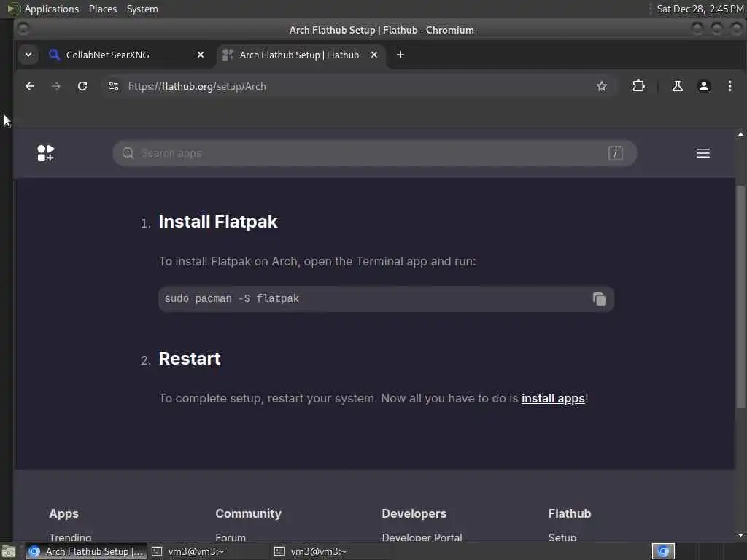Open Chromium three-dot menu
This screenshot has width=747, height=560.
tap(729, 86)
